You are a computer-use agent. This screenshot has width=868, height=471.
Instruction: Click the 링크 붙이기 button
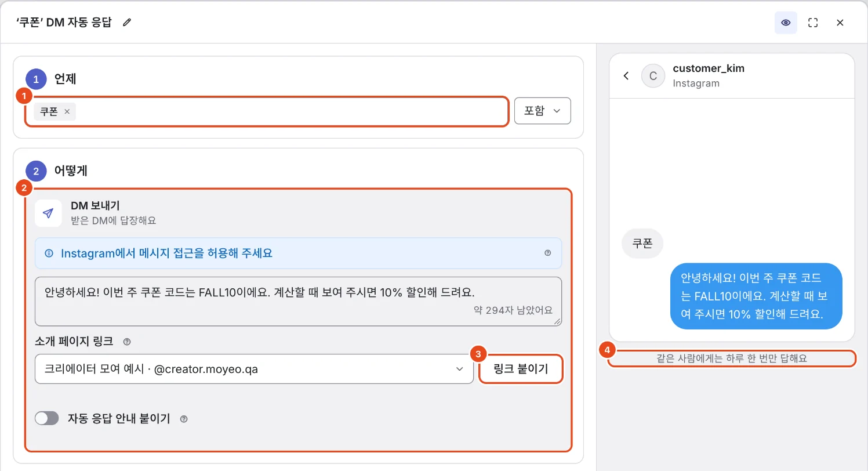[521, 369]
